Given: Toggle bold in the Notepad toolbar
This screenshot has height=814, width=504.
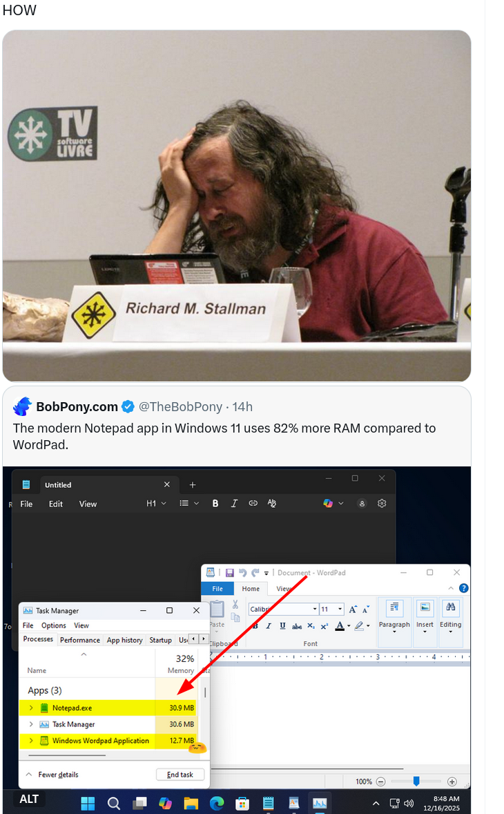Looking at the screenshot, I should (x=215, y=503).
